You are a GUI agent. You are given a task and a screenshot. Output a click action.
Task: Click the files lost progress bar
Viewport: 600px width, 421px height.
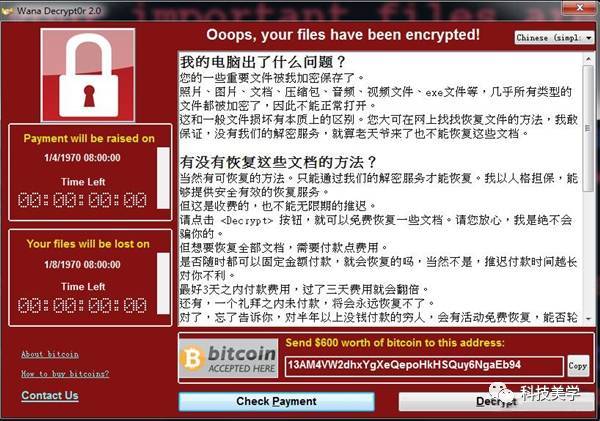pyautogui.click(x=163, y=283)
